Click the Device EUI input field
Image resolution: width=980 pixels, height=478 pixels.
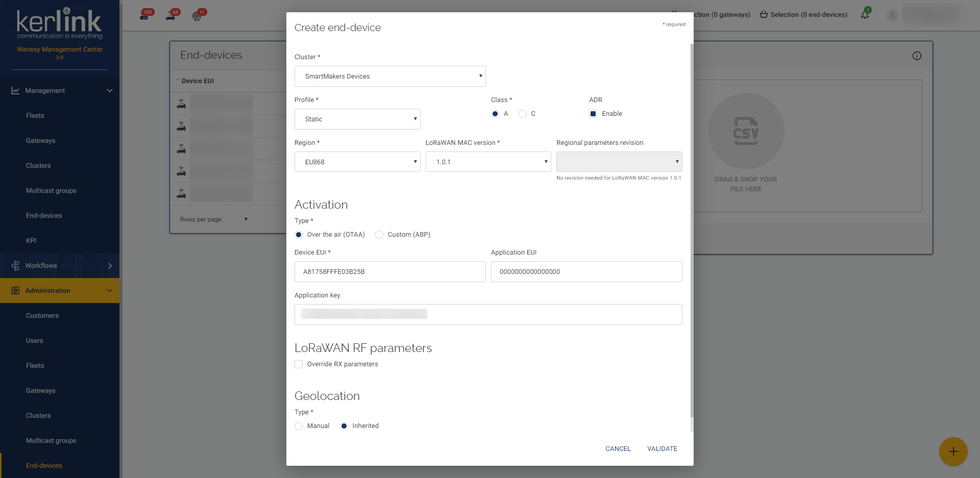390,271
